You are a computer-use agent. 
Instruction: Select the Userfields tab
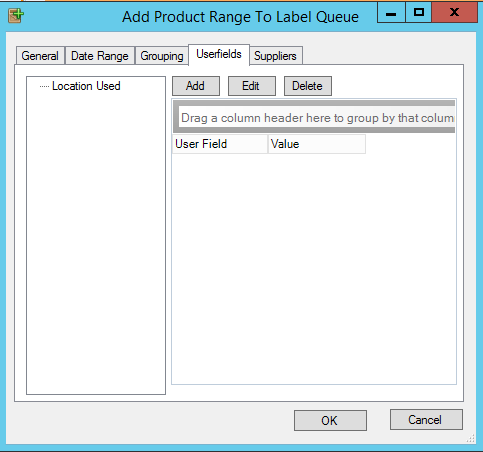(x=219, y=54)
